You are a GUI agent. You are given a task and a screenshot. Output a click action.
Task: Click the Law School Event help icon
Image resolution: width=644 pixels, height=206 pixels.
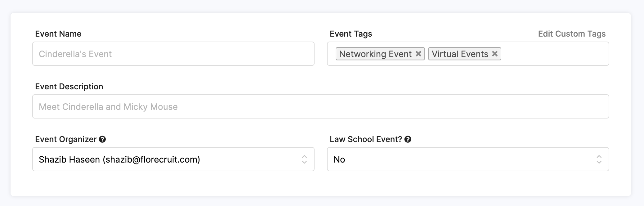click(408, 139)
